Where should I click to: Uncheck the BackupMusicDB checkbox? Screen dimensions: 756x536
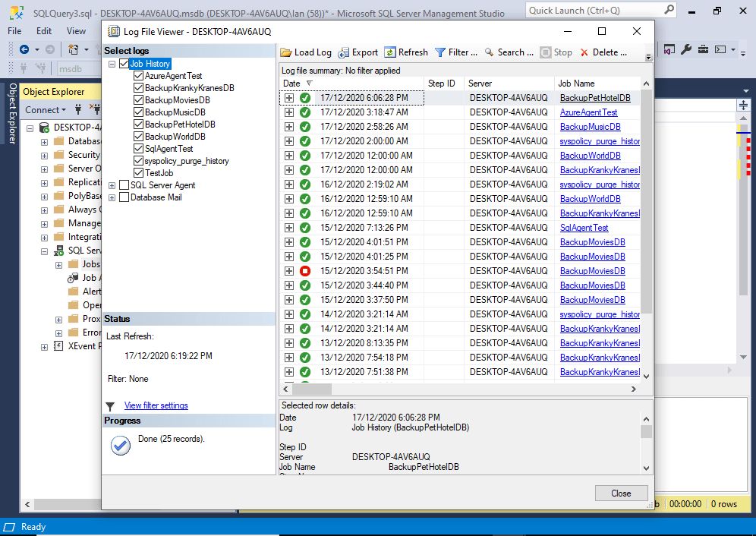click(x=138, y=112)
